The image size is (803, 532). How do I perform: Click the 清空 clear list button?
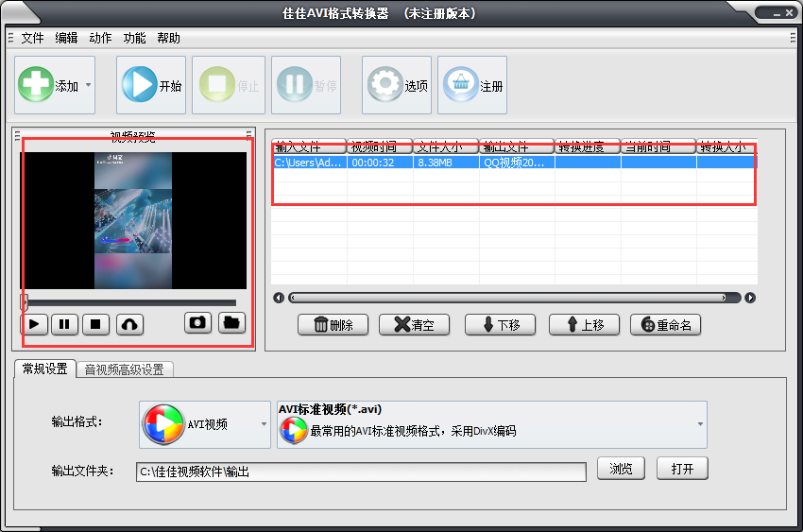pyautogui.click(x=414, y=325)
